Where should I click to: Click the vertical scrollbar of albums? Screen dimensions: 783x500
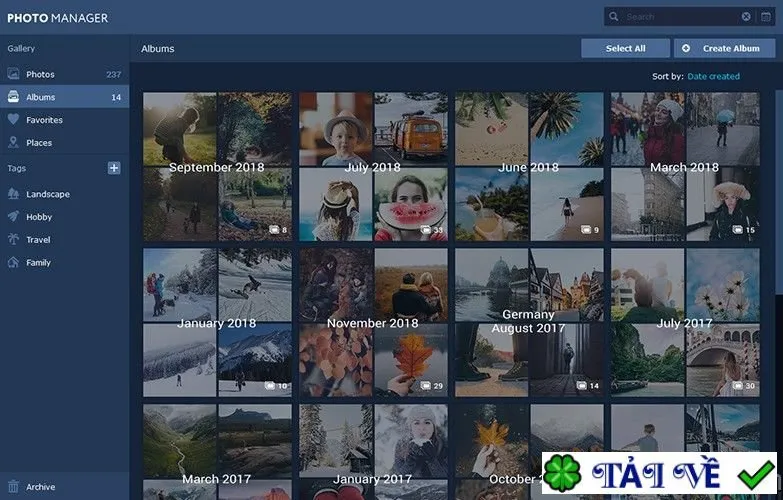pos(779,192)
